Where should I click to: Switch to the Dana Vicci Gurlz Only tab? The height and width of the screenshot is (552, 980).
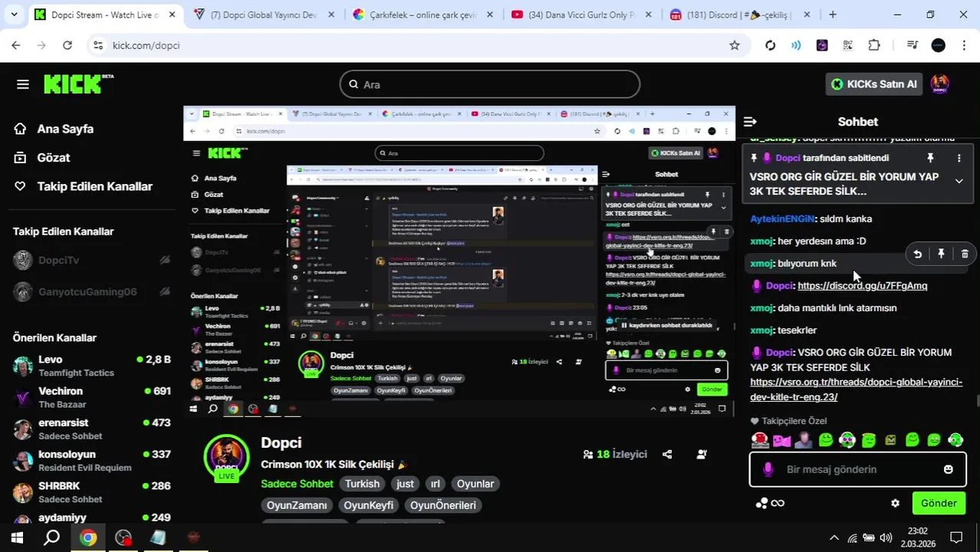[581, 15]
